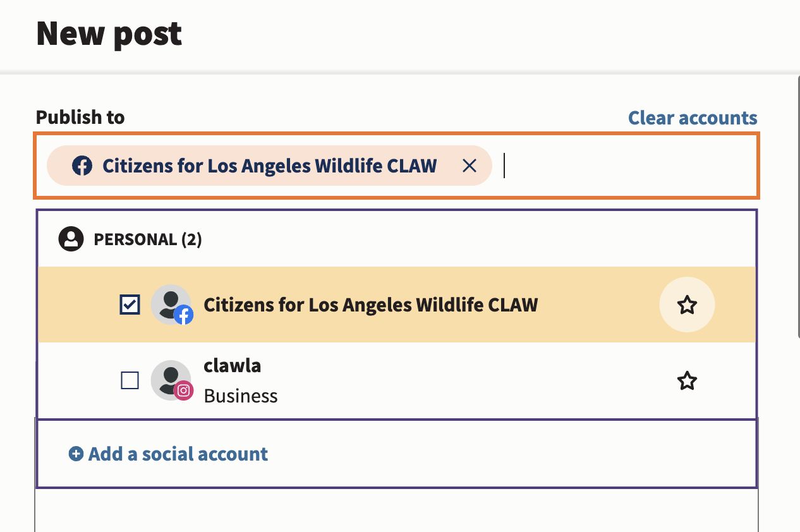Favorite the Citizens for Los Angeles Wildlife account

coord(687,305)
